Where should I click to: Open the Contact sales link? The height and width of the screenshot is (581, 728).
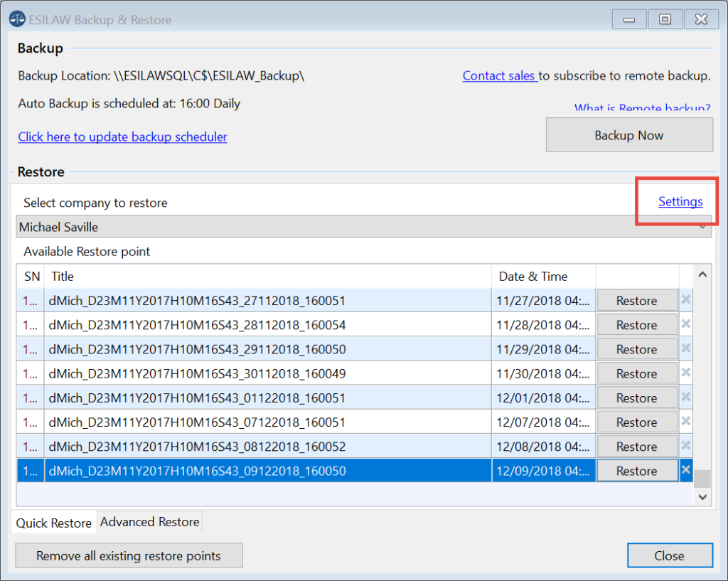click(499, 75)
